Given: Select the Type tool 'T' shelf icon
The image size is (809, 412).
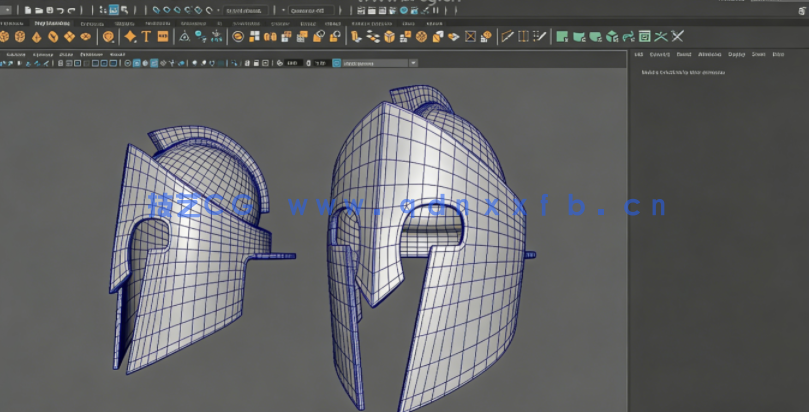Looking at the screenshot, I should (146, 36).
